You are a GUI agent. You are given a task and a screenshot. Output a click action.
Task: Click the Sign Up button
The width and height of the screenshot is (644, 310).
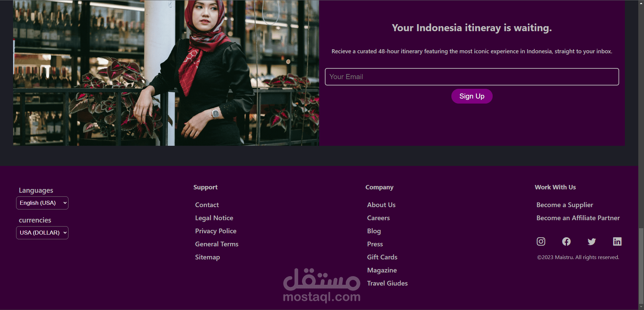click(472, 96)
